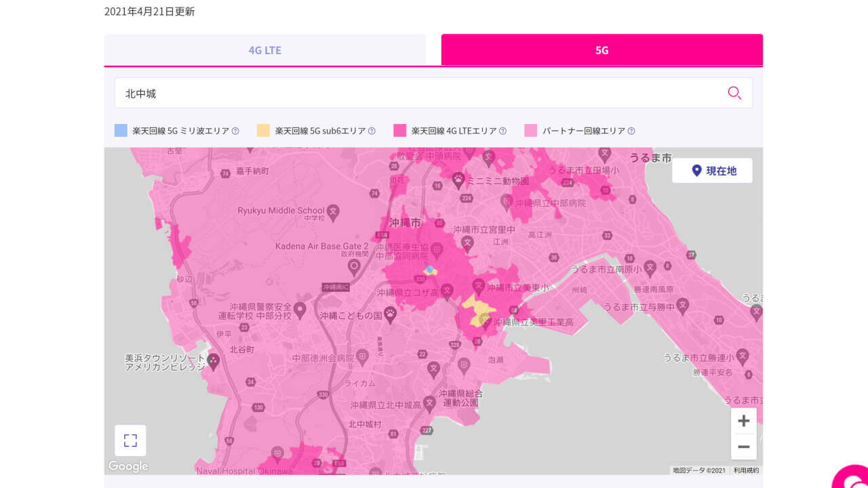Click the Google logo on the map
868x488 pixels.
pyautogui.click(x=127, y=466)
